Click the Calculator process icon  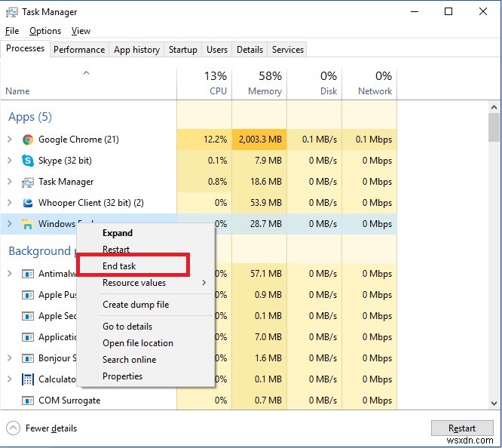tap(28, 379)
